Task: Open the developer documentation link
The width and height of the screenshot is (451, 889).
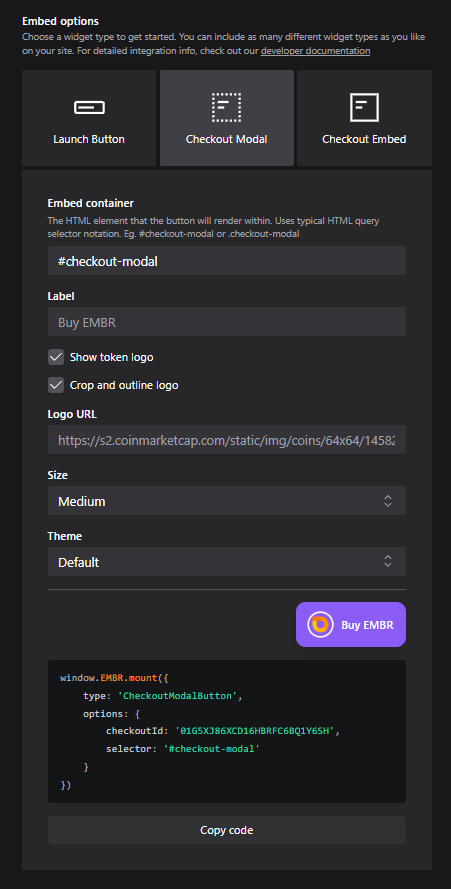Action: pos(315,51)
